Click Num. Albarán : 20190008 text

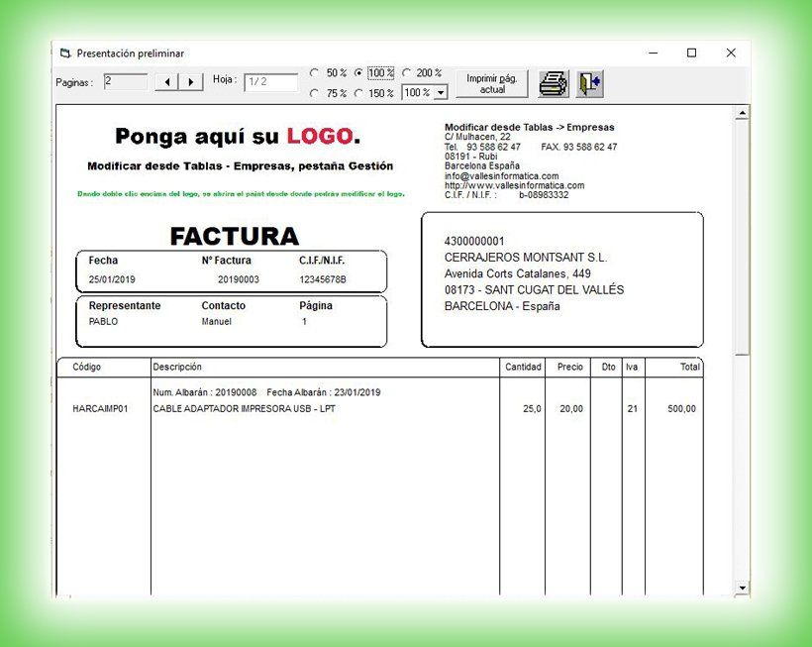click(205, 392)
